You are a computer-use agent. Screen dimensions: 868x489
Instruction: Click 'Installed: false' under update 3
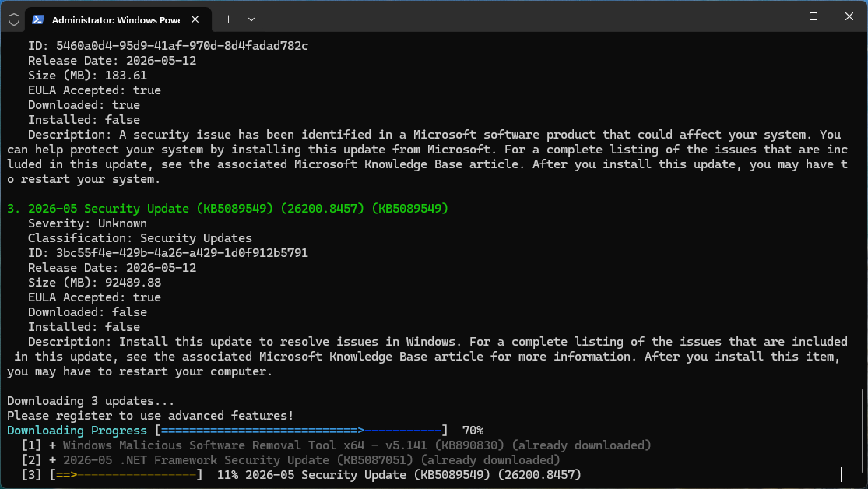84,327
